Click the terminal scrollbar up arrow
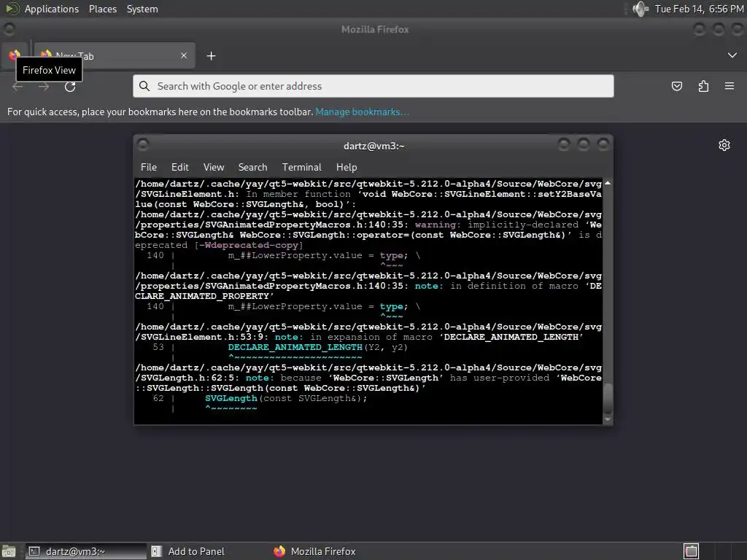This screenshot has width=747, height=560. (608, 183)
